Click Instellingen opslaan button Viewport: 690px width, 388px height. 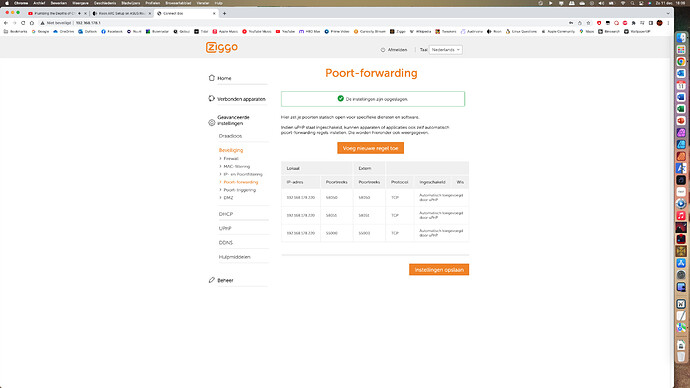[439, 270]
